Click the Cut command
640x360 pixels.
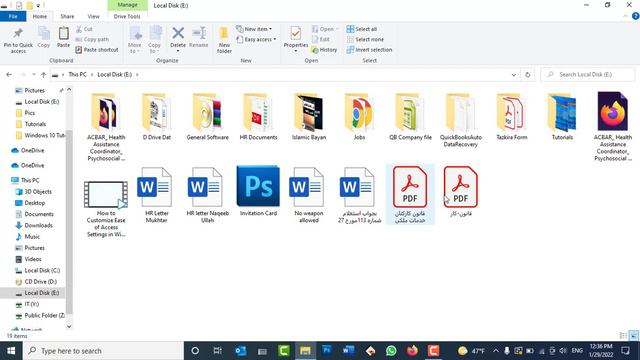click(x=84, y=29)
